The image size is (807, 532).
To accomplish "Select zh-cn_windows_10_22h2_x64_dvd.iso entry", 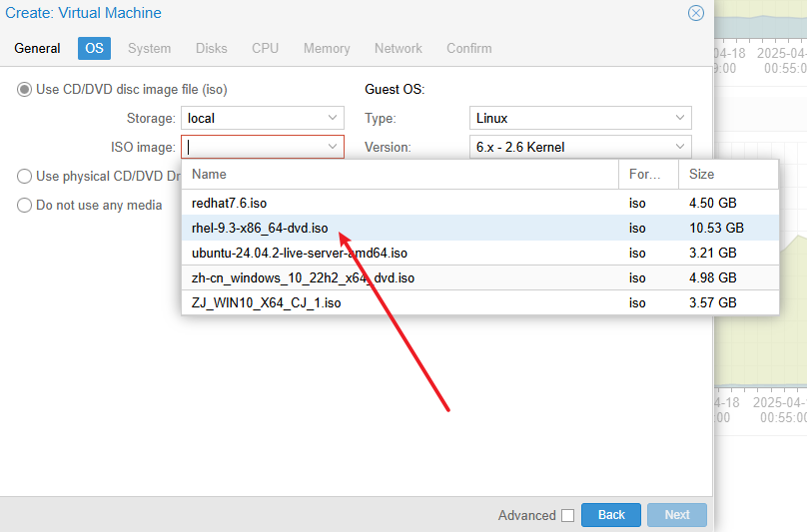I will click(x=303, y=277).
